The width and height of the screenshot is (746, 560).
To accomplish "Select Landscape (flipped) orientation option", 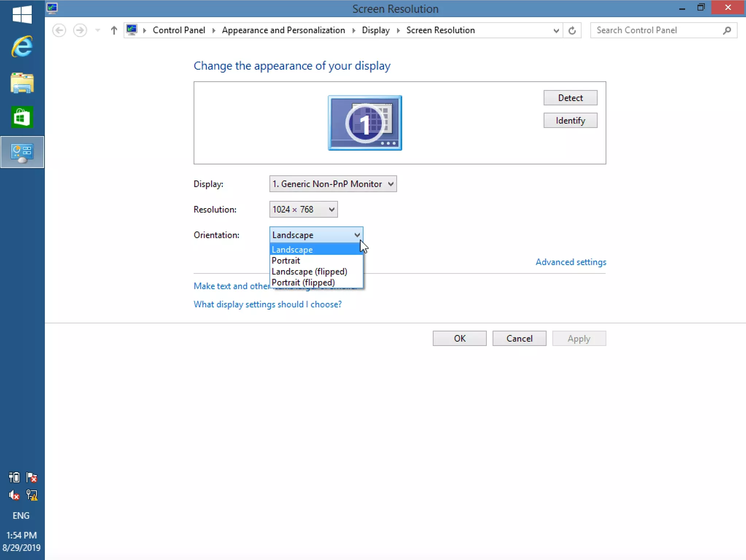I will coord(309,271).
